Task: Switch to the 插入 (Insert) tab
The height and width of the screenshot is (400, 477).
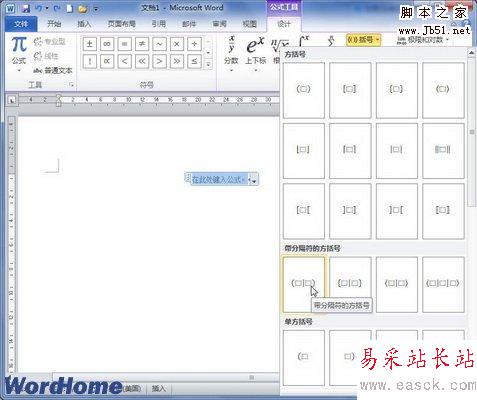Action: pos(84,24)
